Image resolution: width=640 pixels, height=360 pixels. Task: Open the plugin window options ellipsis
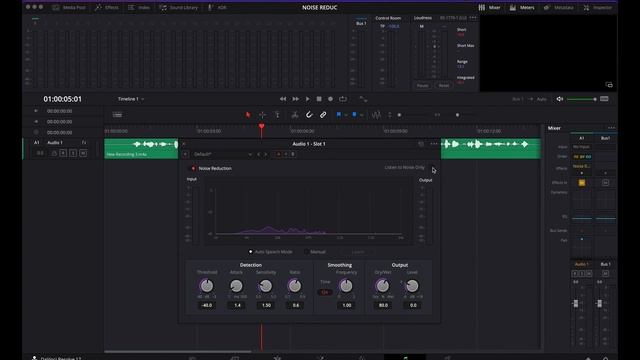[434, 144]
